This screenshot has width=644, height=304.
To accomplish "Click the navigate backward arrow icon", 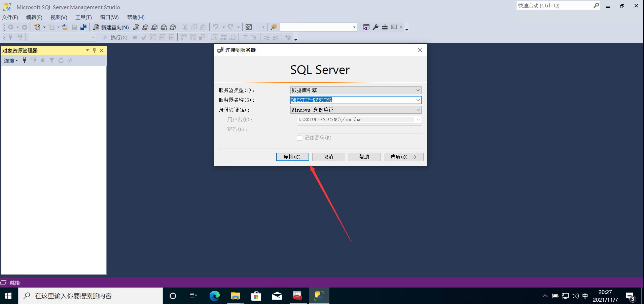I will coord(11,27).
